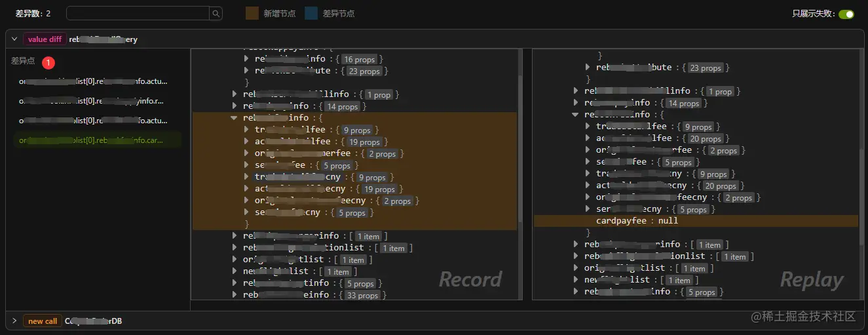Expand the Record node starting with new, 1 item
Screen dimensions: 868x335
click(x=235, y=271)
